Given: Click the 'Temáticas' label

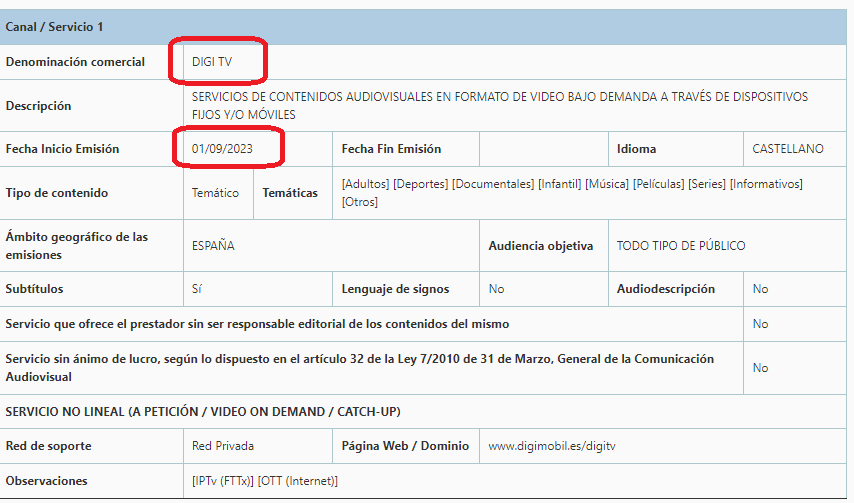Looking at the screenshot, I should coord(290,193).
